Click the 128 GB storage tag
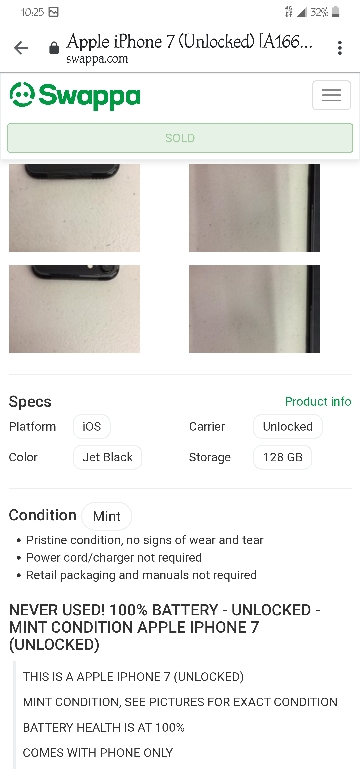The width and height of the screenshot is (360, 780). (x=282, y=457)
